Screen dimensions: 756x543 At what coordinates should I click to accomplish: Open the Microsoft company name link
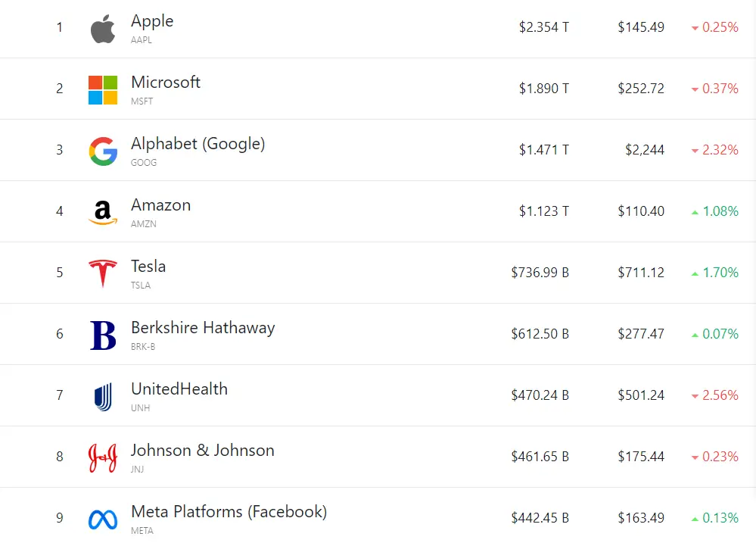tap(166, 82)
